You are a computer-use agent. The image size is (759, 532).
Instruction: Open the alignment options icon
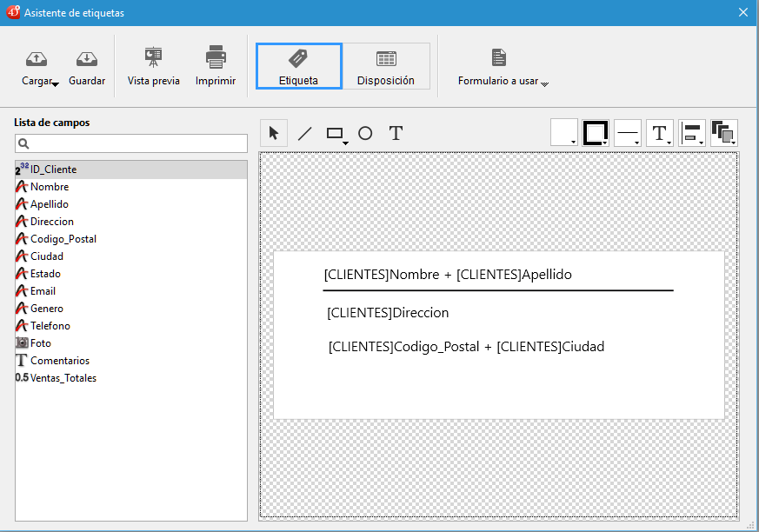click(692, 133)
